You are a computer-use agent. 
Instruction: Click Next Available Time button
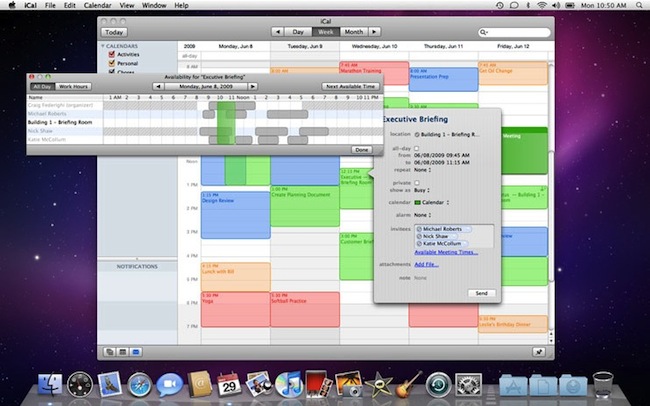(x=350, y=87)
